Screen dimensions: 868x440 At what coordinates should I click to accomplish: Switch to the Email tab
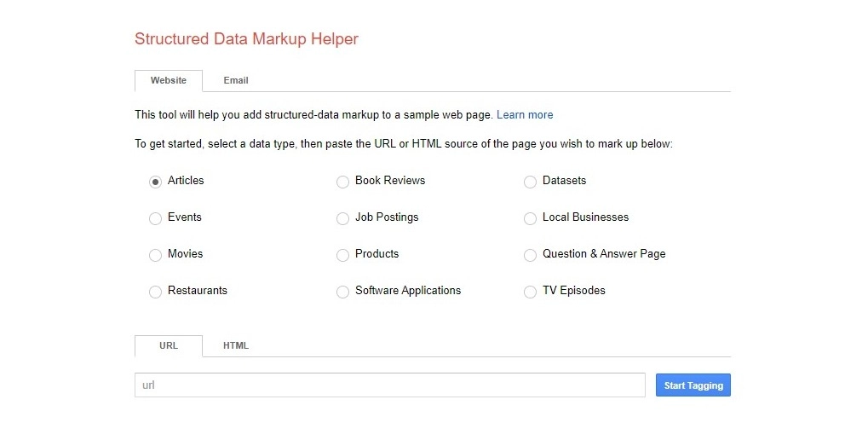(236, 81)
